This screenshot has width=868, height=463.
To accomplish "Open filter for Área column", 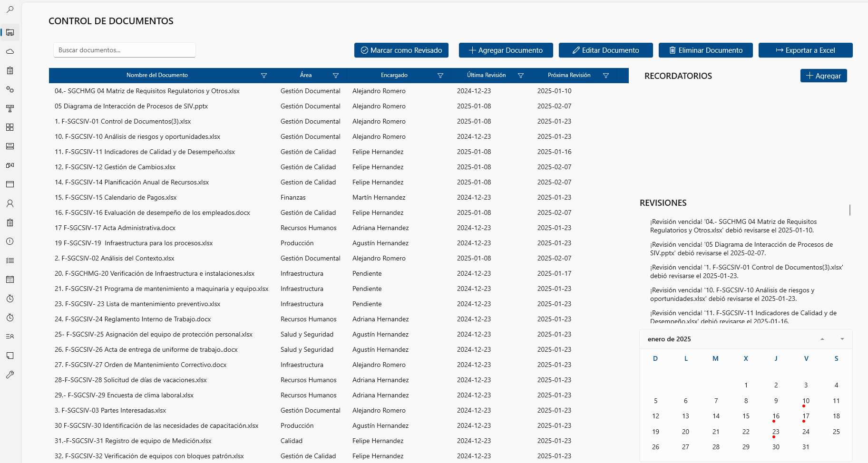I will [x=336, y=76].
